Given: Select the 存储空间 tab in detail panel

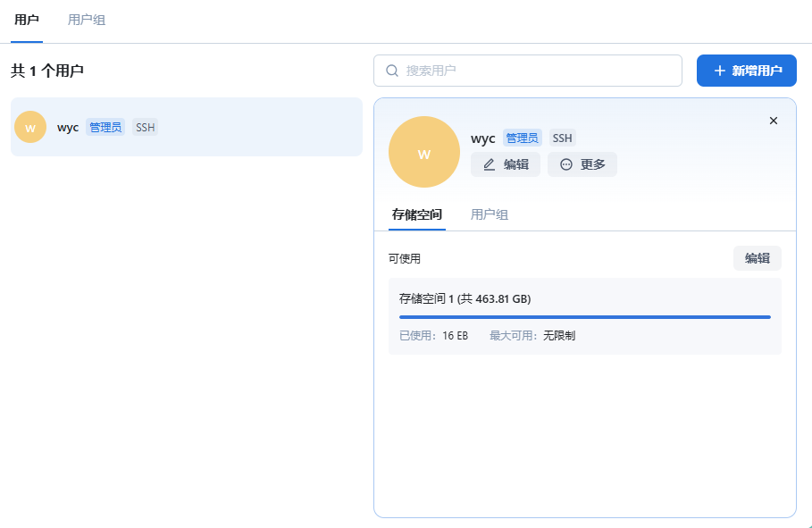Looking at the screenshot, I should coord(417,215).
